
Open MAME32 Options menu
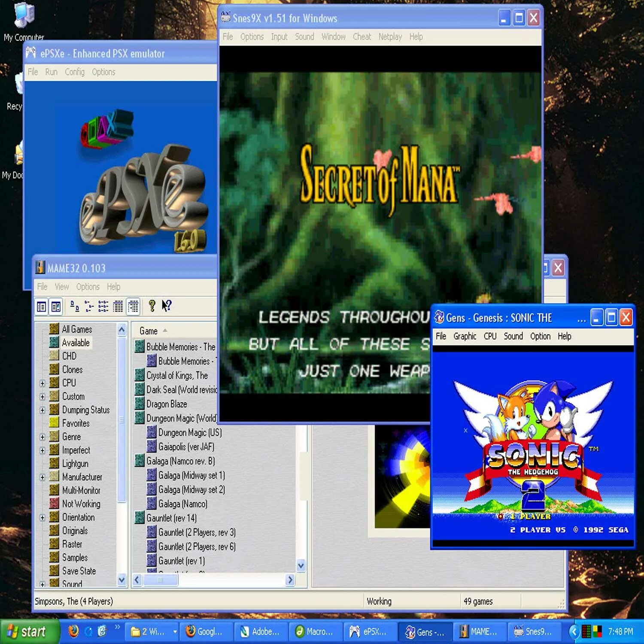(x=88, y=286)
